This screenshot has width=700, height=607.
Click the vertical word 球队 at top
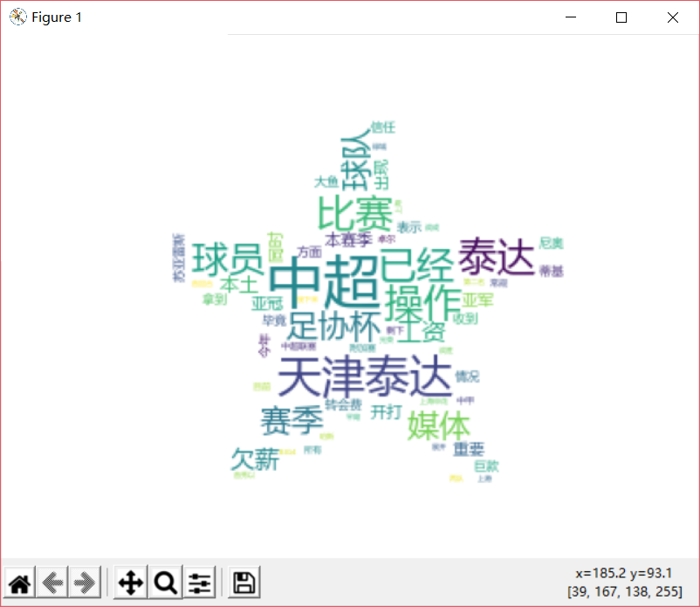coord(356,160)
